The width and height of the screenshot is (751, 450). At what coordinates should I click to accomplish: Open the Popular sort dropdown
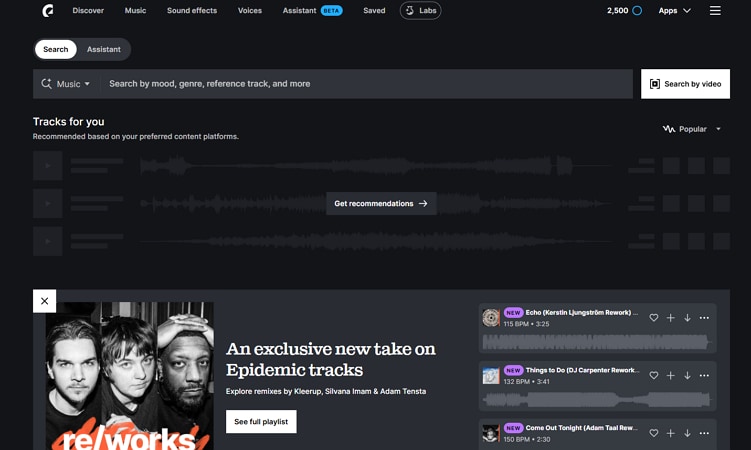click(692, 129)
